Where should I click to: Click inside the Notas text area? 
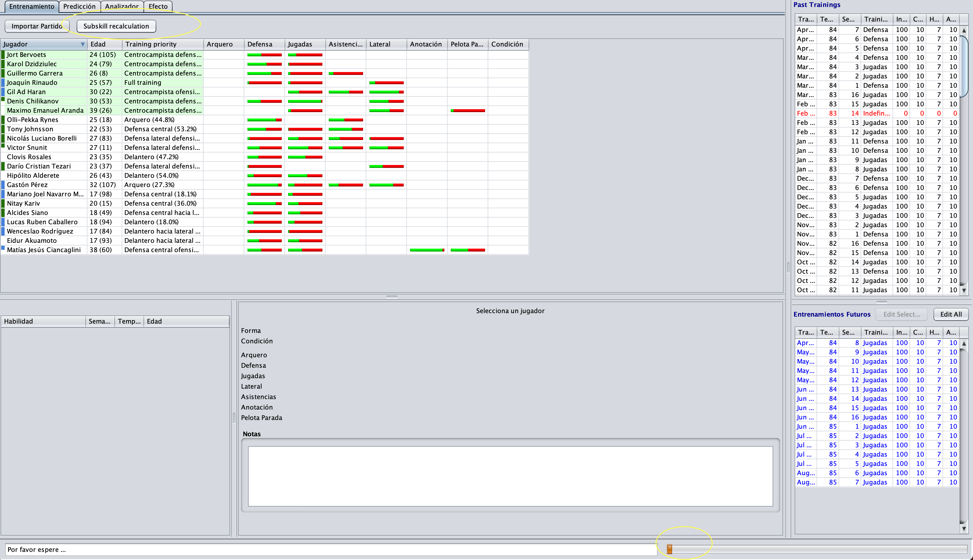pos(510,476)
